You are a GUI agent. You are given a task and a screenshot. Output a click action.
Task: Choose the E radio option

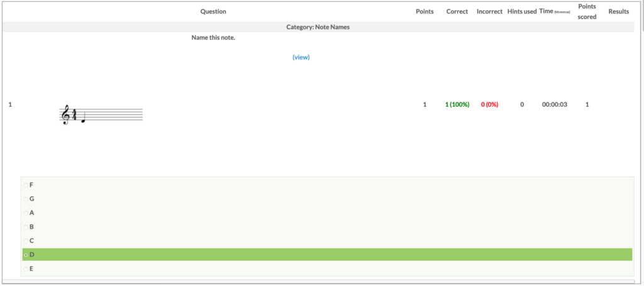(x=26, y=268)
